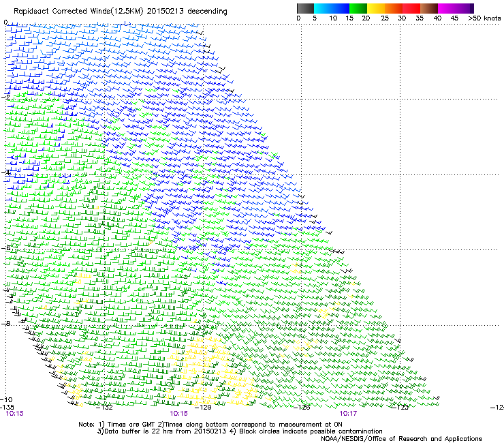Viewport: 504px width, 443px height.
Task: Click the purple time stamp '10:16'
Action: pyautogui.click(x=178, y=414)
